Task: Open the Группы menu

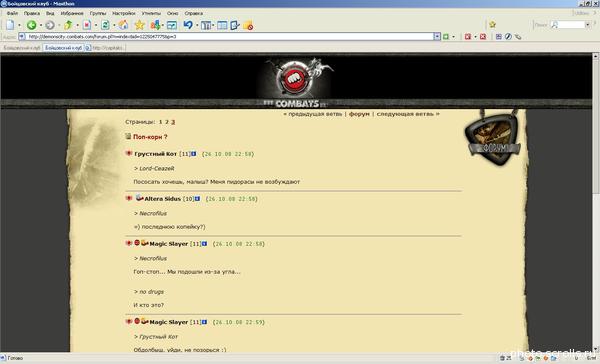Action: pyautogui.click(x=98, y=13)
